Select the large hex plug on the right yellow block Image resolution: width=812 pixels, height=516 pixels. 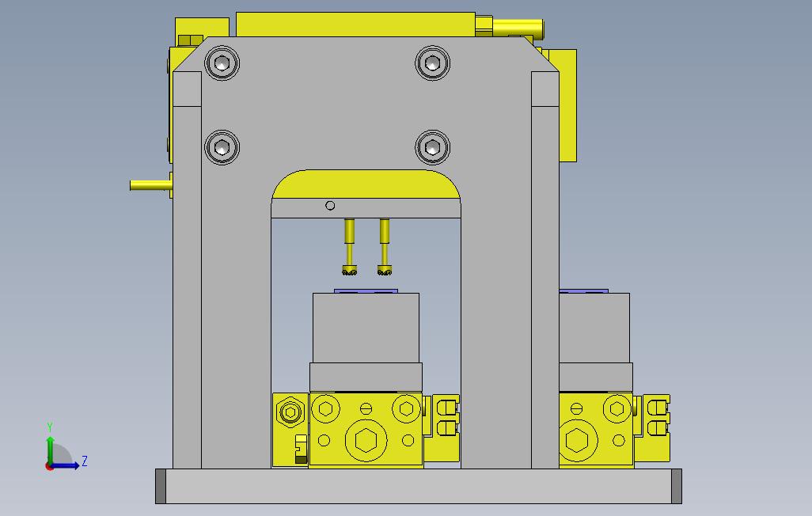pyautogui.click(x=578, y=441)
